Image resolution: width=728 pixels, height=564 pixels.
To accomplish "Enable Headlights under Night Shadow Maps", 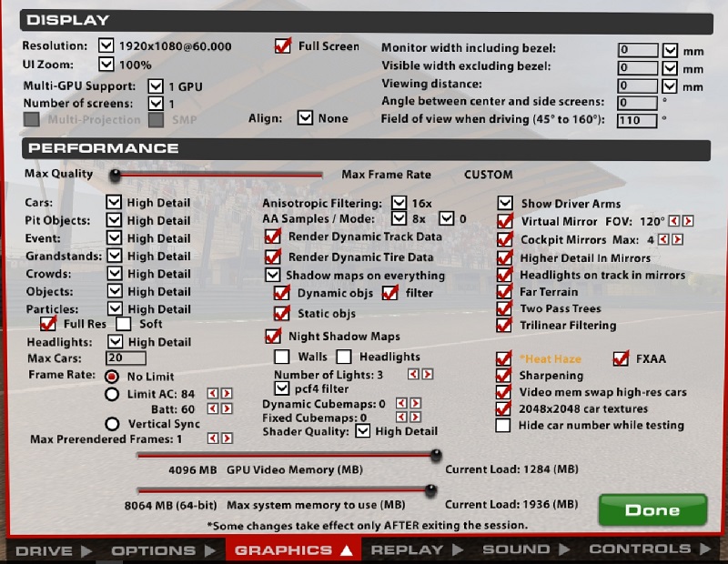I will (x=344, y=357).
